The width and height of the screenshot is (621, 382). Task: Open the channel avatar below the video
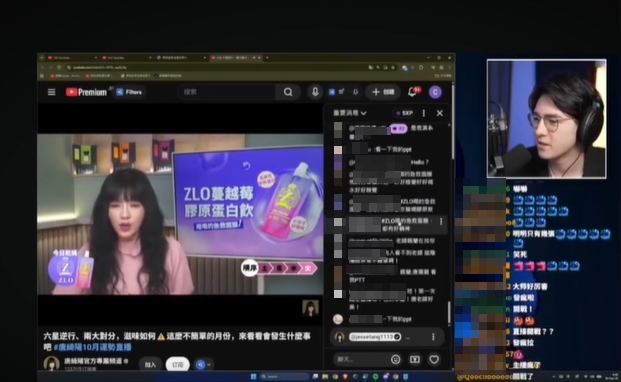[x=51, y=363]
